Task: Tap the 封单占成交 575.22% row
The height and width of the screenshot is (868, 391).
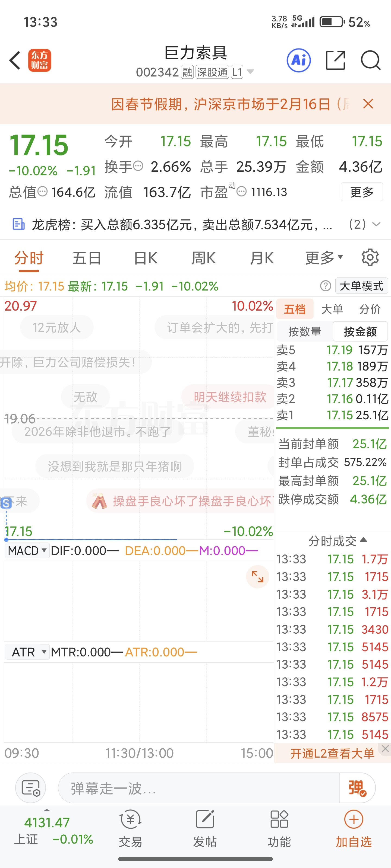Action: tap(332, 462)
